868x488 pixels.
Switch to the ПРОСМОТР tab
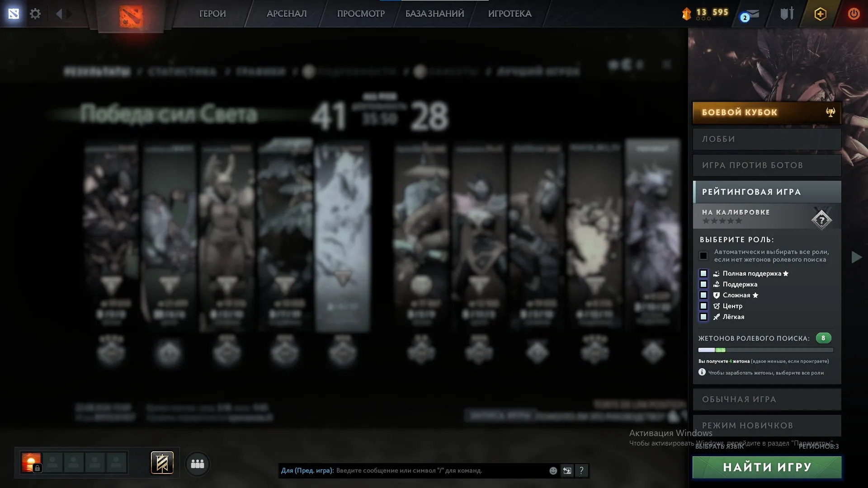click(361, 14)
